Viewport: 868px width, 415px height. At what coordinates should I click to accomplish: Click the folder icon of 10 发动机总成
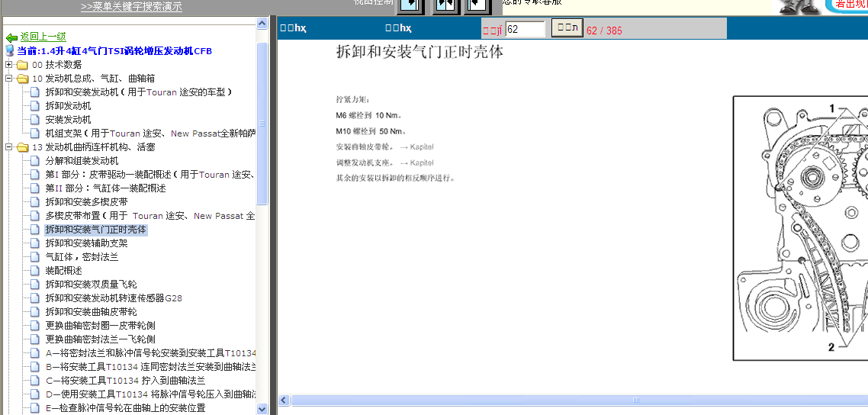(x=22, y=79)
